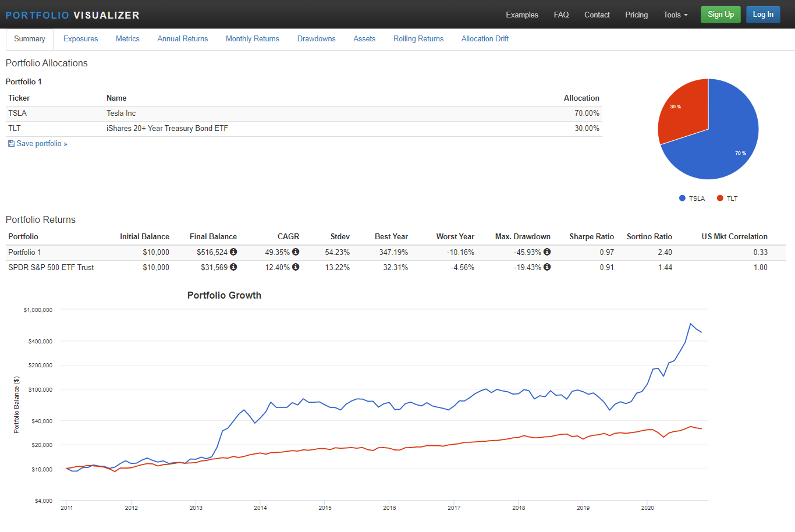Image resolution: width=795 pixels, height=532 pixels.
Task: Click info icon beside 49.35% CAGR
Action: point(296,252)
